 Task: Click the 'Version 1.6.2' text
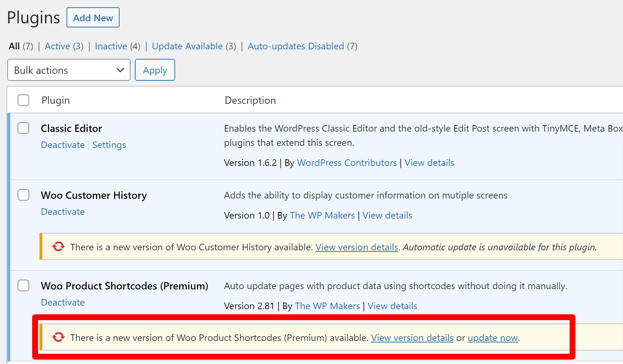(250, 163)
